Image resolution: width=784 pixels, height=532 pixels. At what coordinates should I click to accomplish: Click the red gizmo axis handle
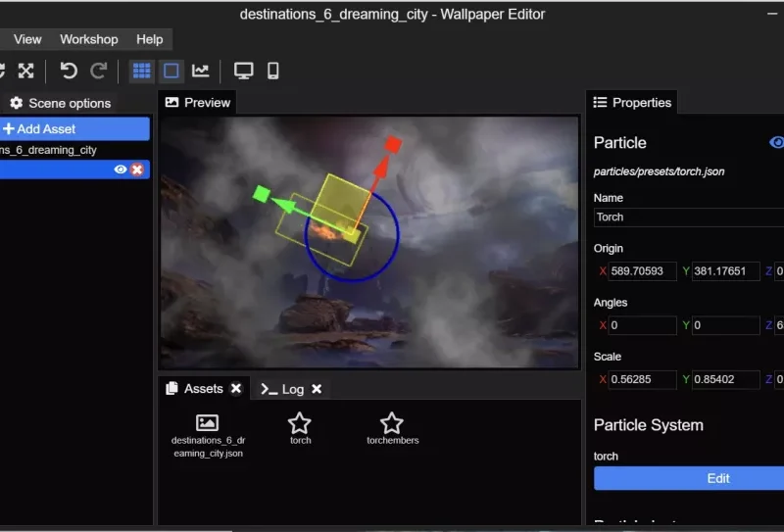[393, 145]
